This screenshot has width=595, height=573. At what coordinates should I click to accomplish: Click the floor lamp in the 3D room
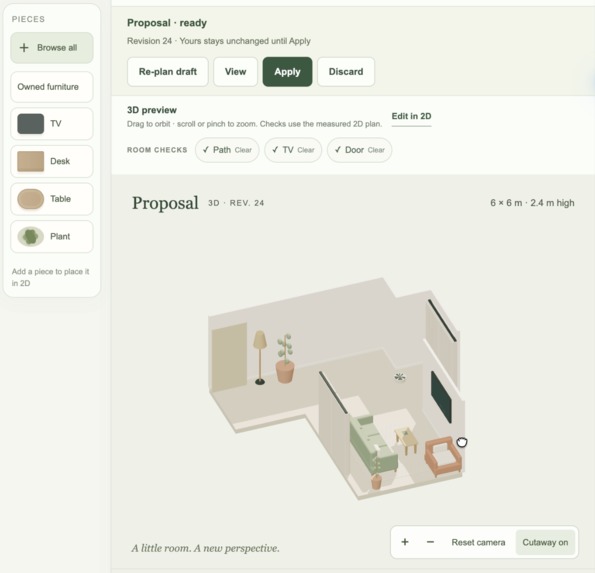pyautogui.click(x=260, y=357)
